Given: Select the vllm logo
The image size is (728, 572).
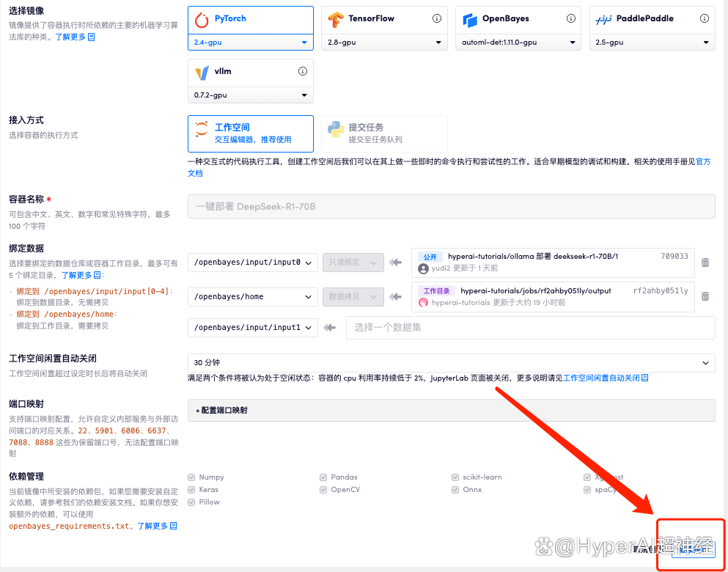Looking at the screenshot, I should (x=202, y=73).
